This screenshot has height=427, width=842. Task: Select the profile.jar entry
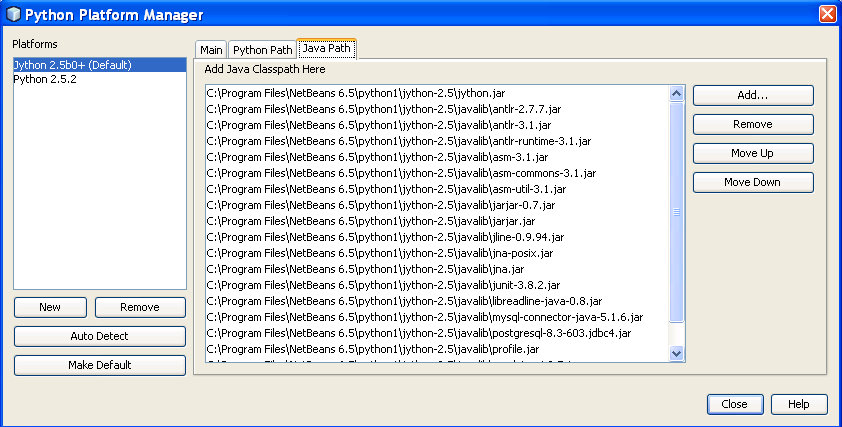437,349
